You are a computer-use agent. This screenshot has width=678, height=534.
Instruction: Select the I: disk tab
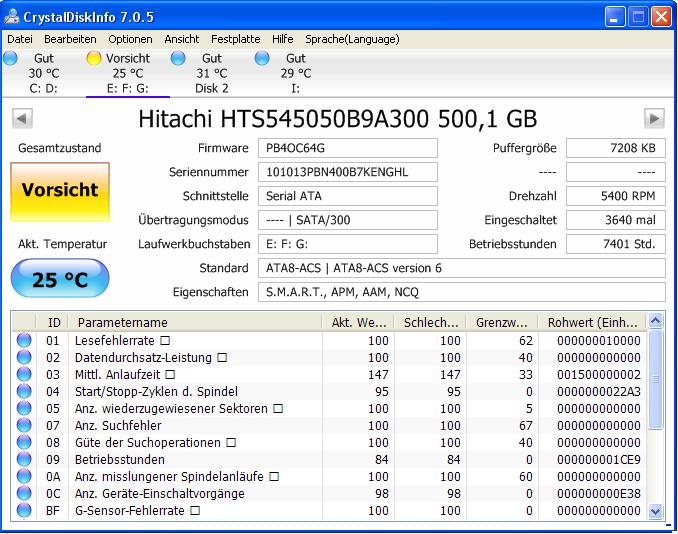point(295,73)
